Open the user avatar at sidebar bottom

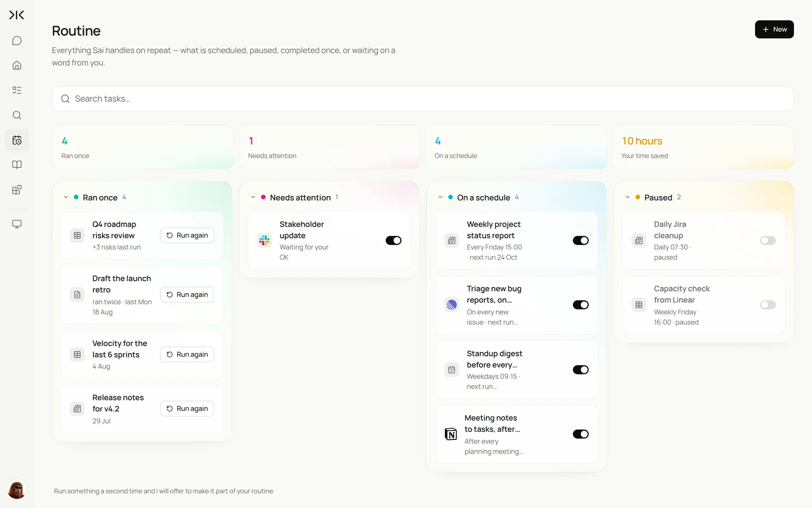click(x=17, y=490)
